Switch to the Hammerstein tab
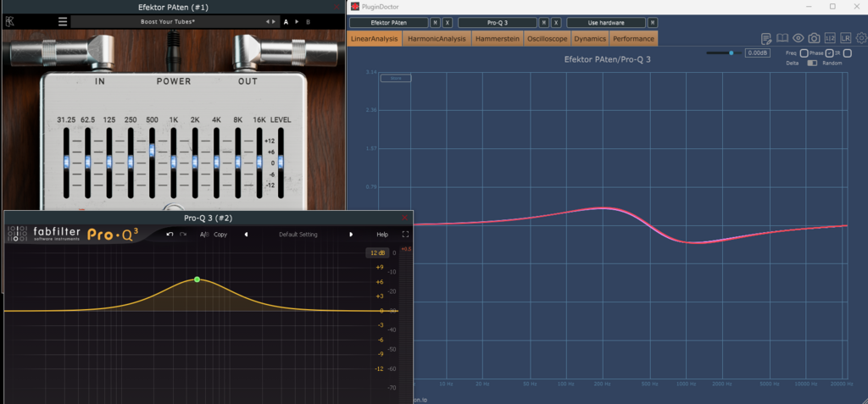The image size is (868, 404). [x=498, y=39]
